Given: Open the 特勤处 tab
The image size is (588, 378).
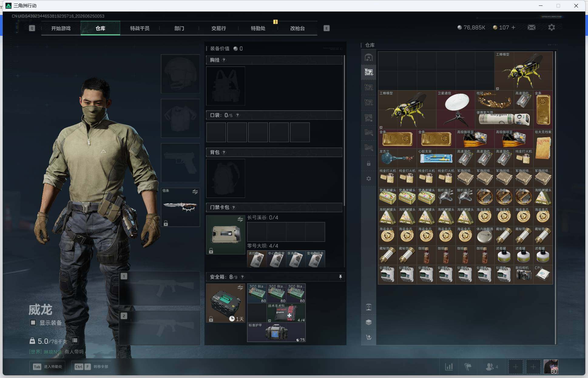Looking at the screenshot, I should [258, 28].
